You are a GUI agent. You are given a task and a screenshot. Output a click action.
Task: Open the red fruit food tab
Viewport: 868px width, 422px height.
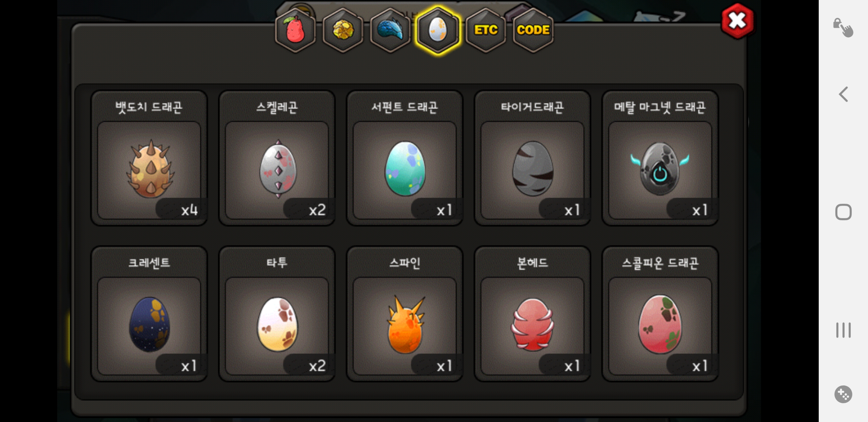click(295, 30)
